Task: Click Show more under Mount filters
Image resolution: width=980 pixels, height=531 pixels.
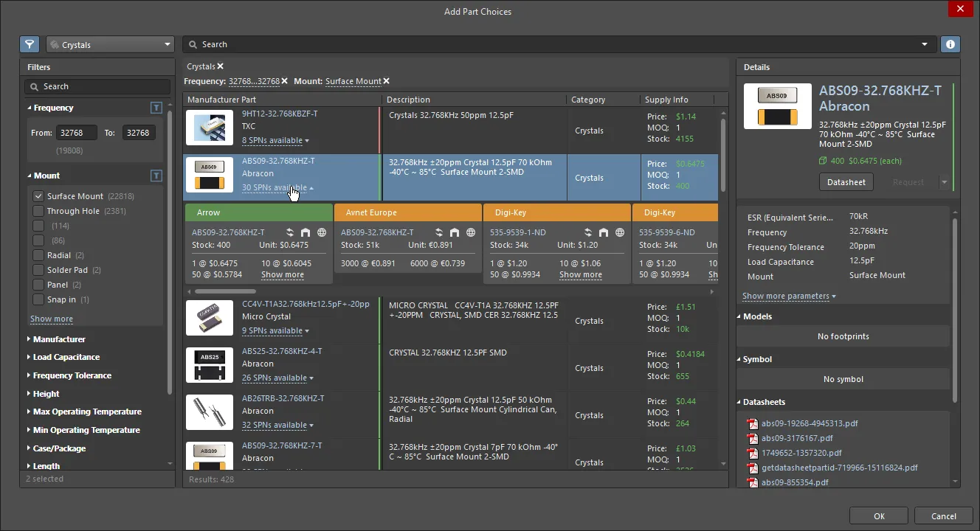Action: pyautogui.click(x=52, y=319)
